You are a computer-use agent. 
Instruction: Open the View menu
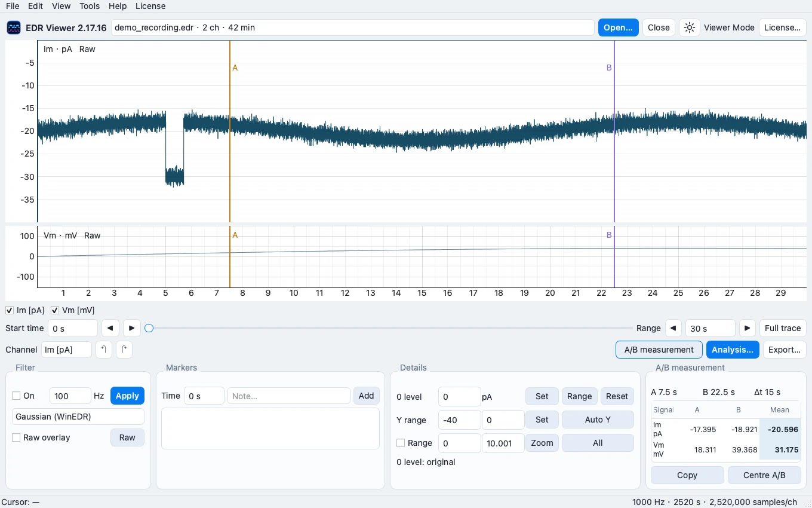(61, 6)
